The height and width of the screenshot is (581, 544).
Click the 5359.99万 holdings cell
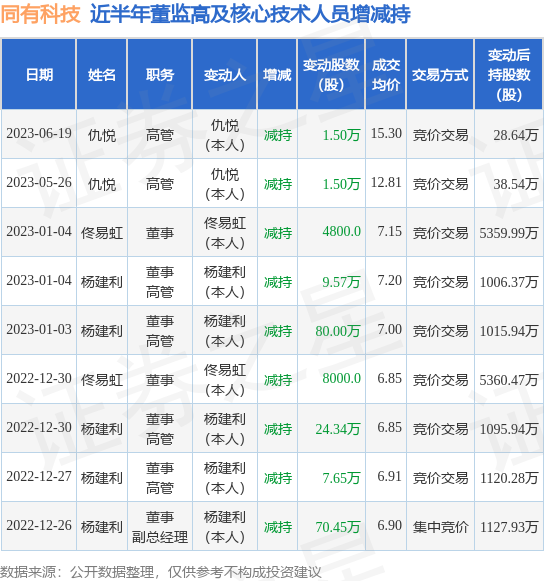click(509, 233)
